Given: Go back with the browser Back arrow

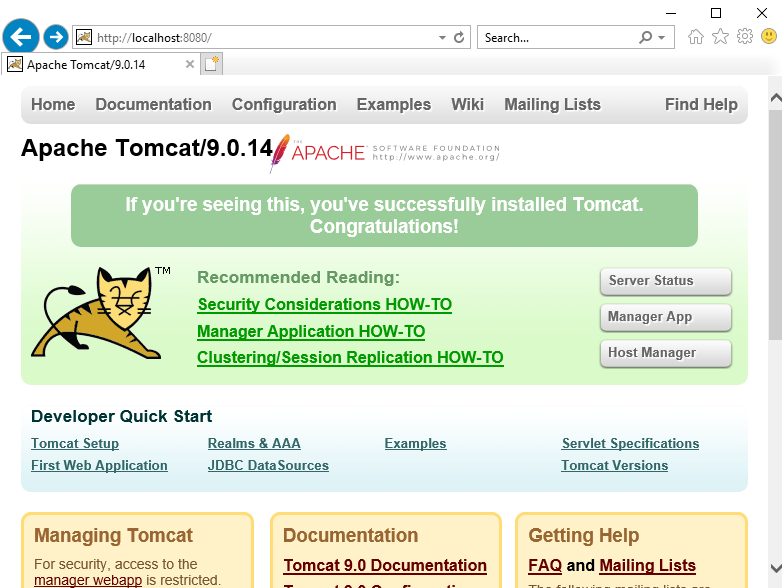Looking at the screenshot, I should [x=20, y=36].
